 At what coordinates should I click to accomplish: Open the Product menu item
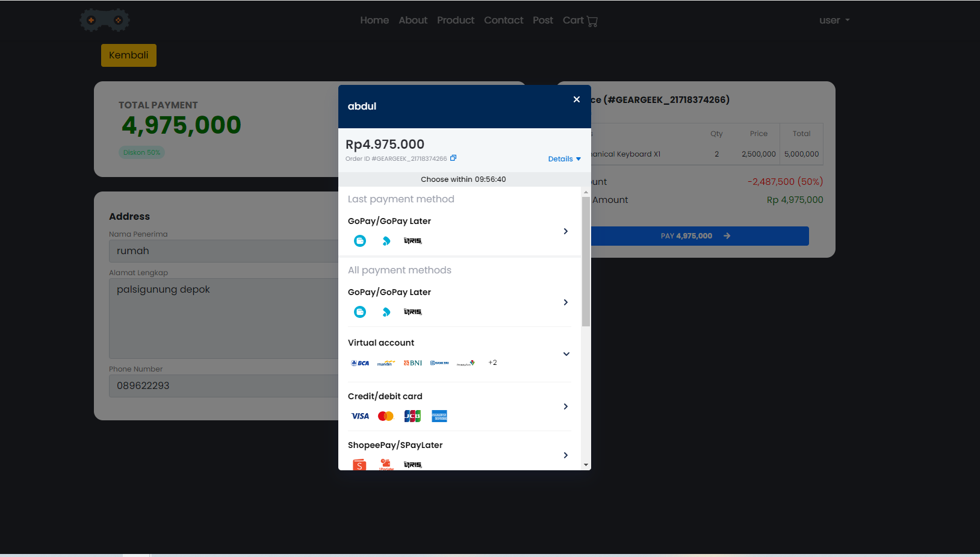[455, 20]
